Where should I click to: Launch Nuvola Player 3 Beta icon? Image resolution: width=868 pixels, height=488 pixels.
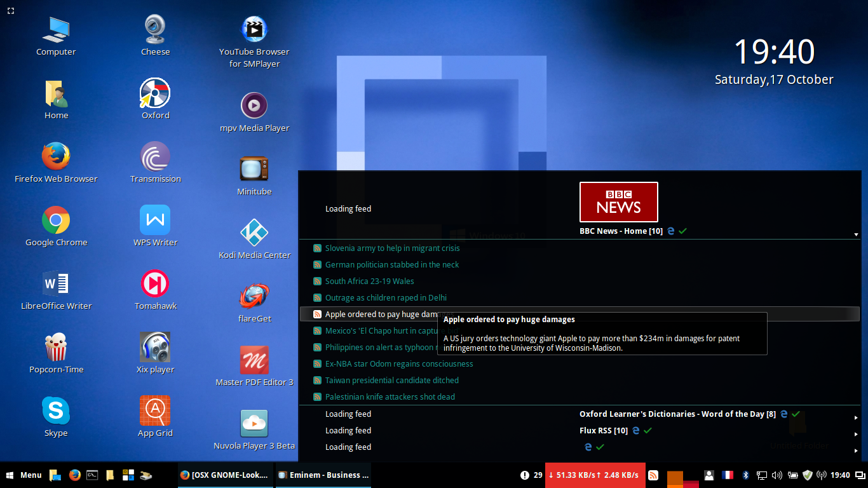click(x=254, y=430)
